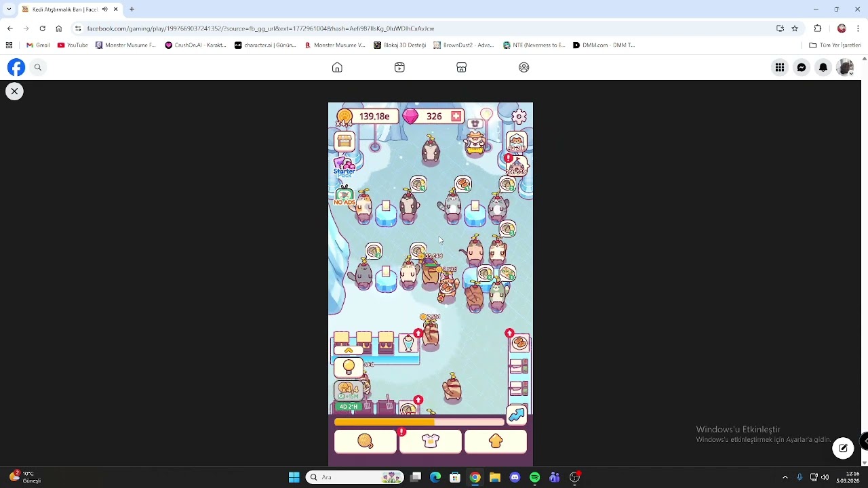Image resolution: width=868 pixels, height=488 pixels.
Task: Go to Facebook Home tab
Action: (x=337, y=67)
